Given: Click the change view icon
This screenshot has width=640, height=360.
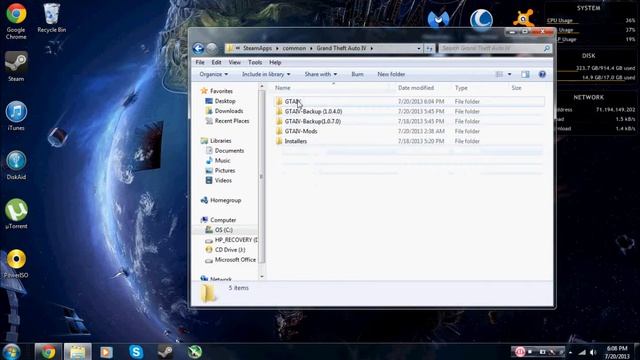Looking at the screenshot, I should click(x=499, y=74).
